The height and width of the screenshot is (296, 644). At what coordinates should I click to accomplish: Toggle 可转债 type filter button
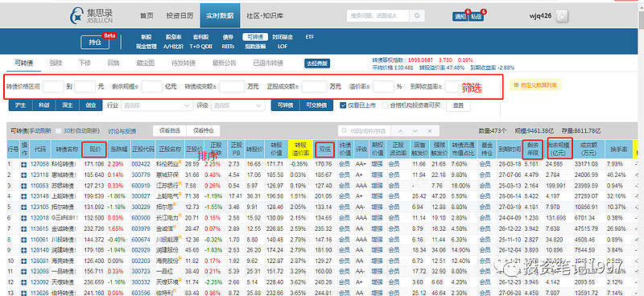[286, 105]
